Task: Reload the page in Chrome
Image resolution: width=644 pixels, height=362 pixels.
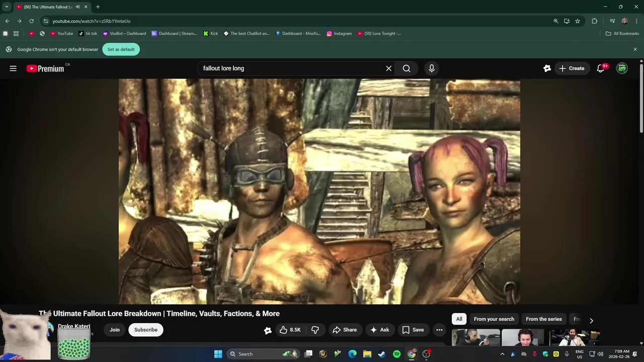Action: tap(31, 21)
